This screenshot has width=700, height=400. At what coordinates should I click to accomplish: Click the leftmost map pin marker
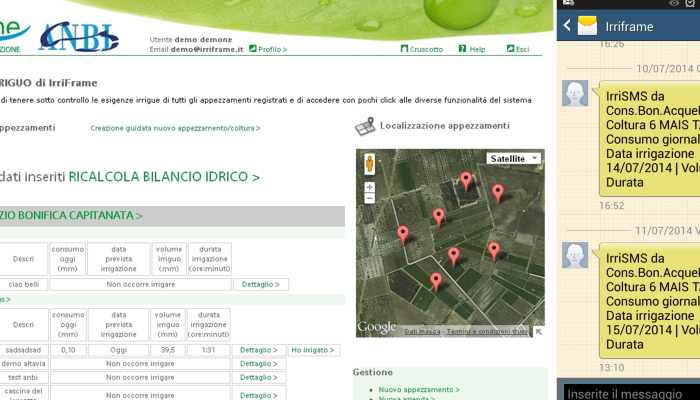pos(403,235)
